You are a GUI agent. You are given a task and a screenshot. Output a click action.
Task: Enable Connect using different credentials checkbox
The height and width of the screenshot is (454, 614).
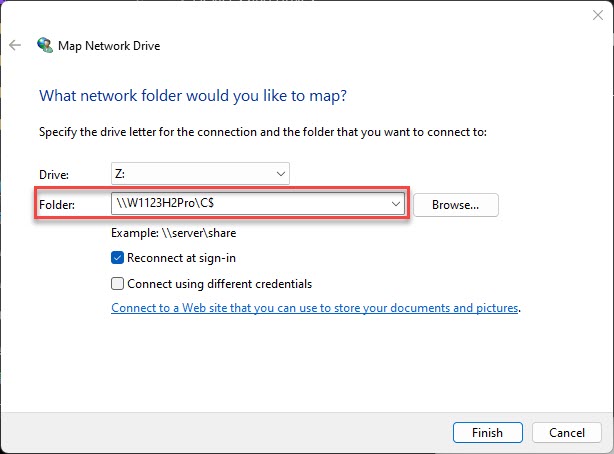[x=117, y=284]
